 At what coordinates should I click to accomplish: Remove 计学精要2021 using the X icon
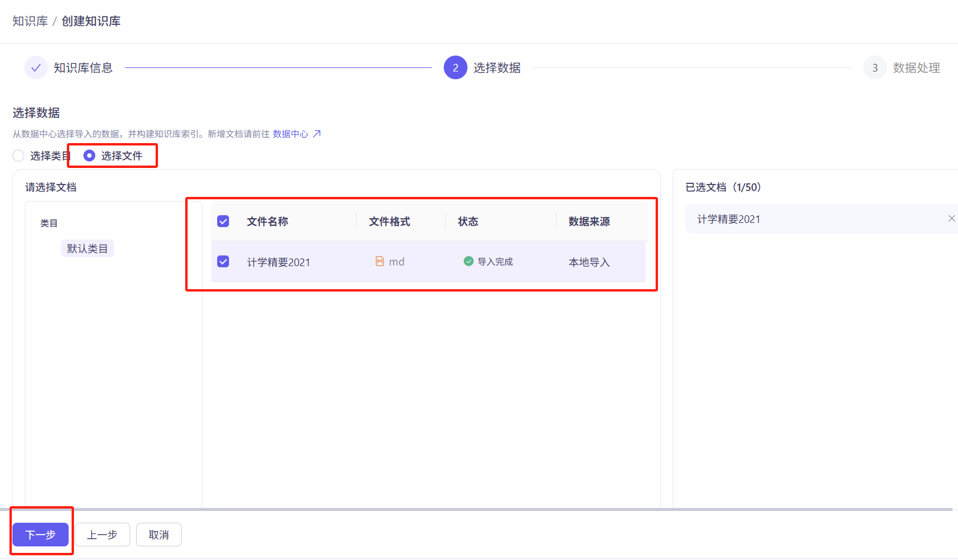pyautogui.click(x=951, y=218)
